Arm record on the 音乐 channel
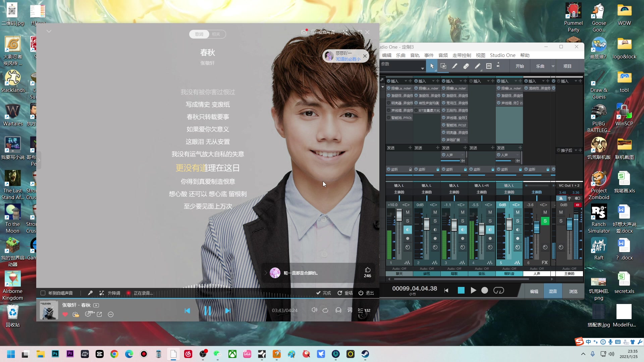The height and width of the screenshot is (362, 644). click(x=490, y=238)
